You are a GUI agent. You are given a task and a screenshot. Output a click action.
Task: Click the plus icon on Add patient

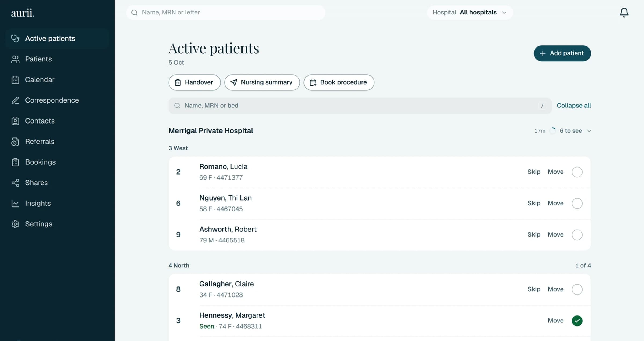click(543, 53)
